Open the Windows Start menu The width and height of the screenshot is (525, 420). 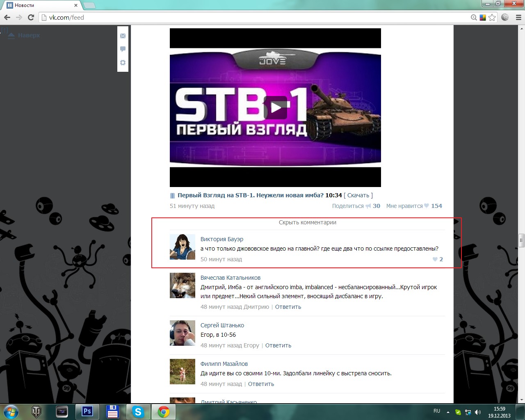pos(11,411)
